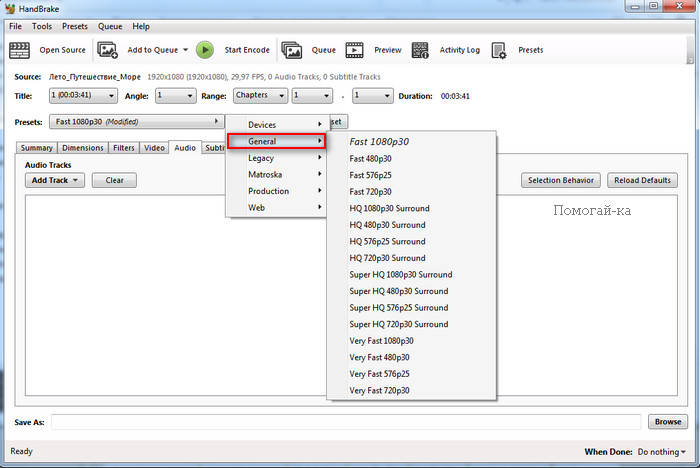Open the Title dropdown showing 1 (00:03:41)
Screen dimensions: 700x468
pos(83,96)
